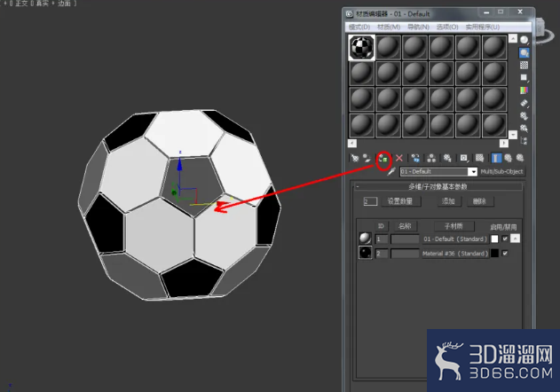The width and height of the screenshot is (560, 392).
Task: Open the Material #36 (Standard) sub-material
Action: [455, 254]
